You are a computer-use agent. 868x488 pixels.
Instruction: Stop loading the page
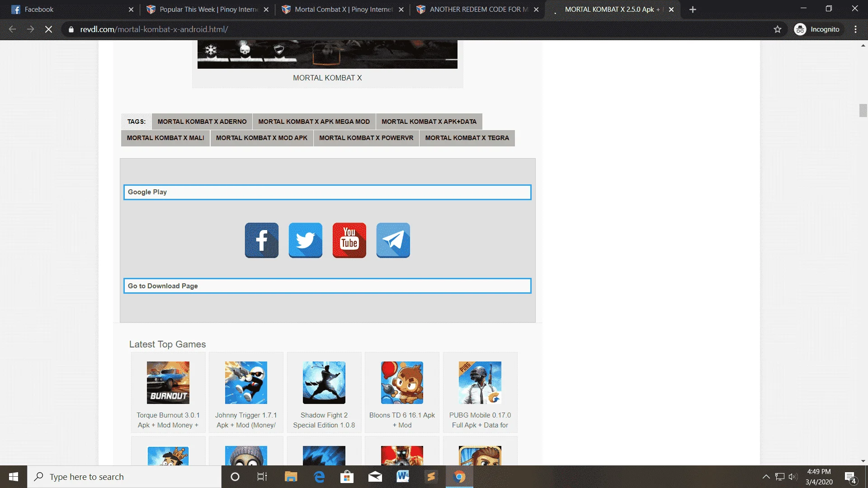[49, 29]
